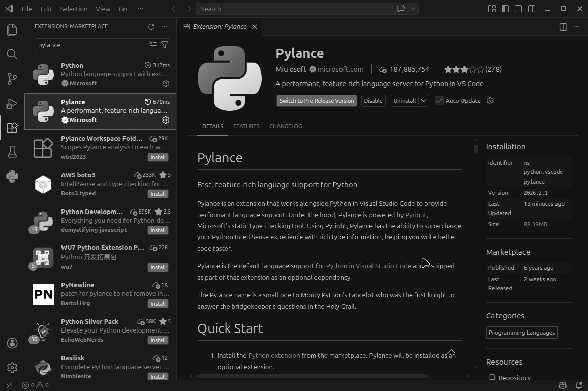Open the Manage gear in activity bar
Viewport: 588px width, 391px height.
(12, 368)
